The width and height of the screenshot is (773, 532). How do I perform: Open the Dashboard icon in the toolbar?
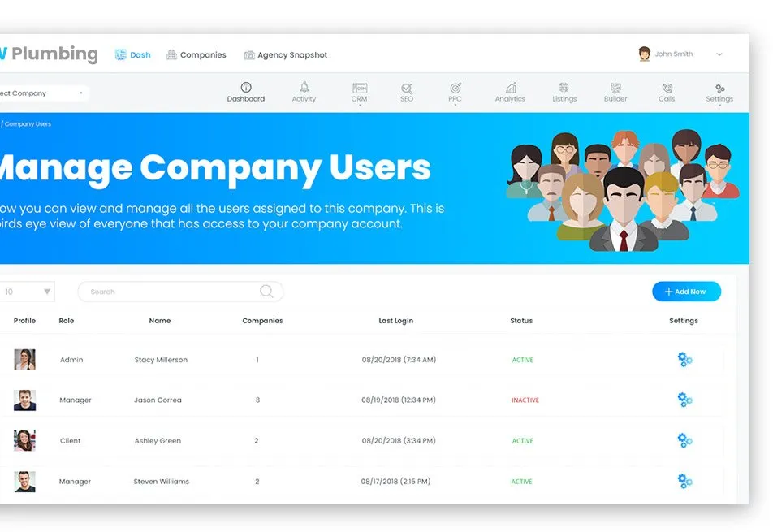246,88
